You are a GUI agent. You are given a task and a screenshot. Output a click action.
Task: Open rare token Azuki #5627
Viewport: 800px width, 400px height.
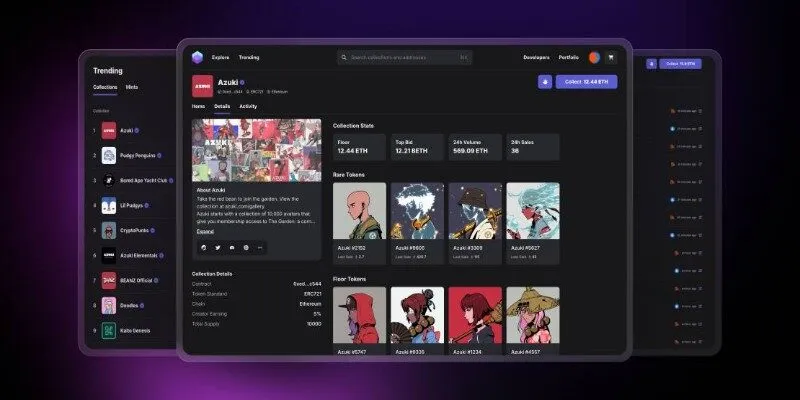(533, 223)
